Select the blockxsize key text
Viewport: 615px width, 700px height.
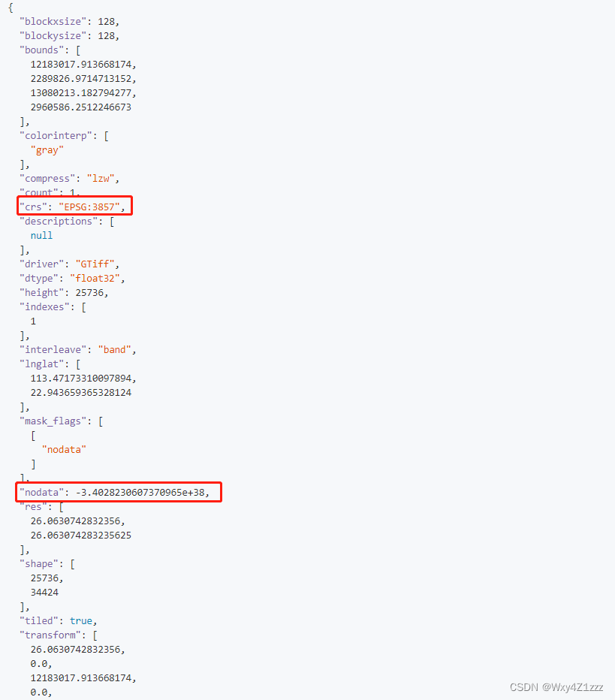[x=52, y=21]
